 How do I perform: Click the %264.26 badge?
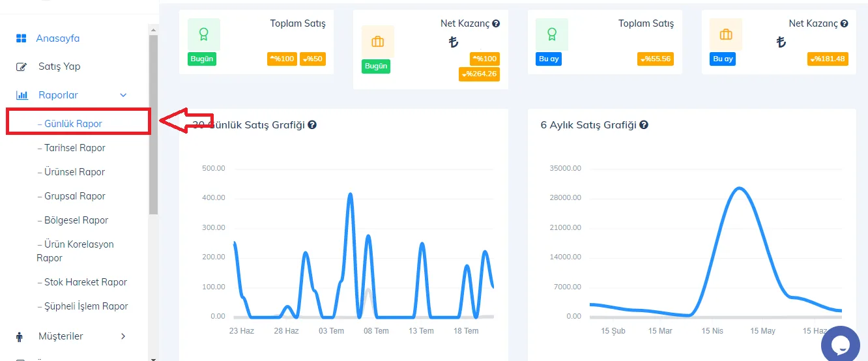click(x=479, y=74)
